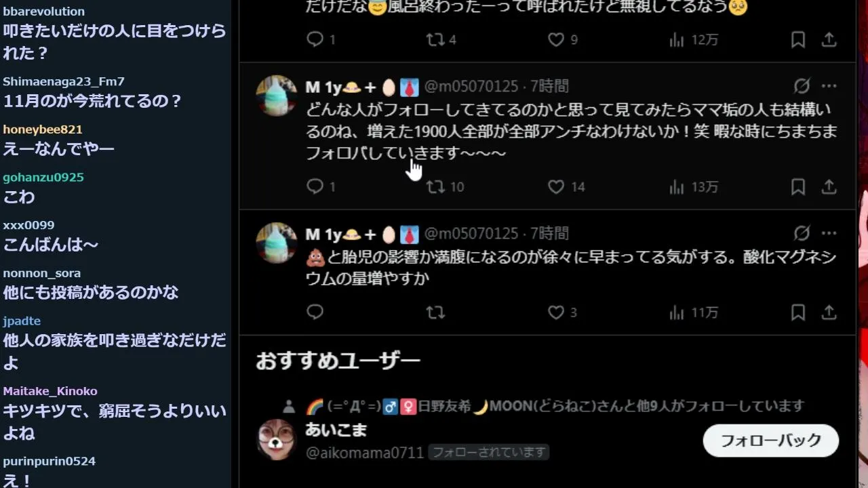Image resolution: width=868 pixels, height=488 pixels.
Task: Open @m05070125 handle on magnesium tweet
Action: pos(471,234)
